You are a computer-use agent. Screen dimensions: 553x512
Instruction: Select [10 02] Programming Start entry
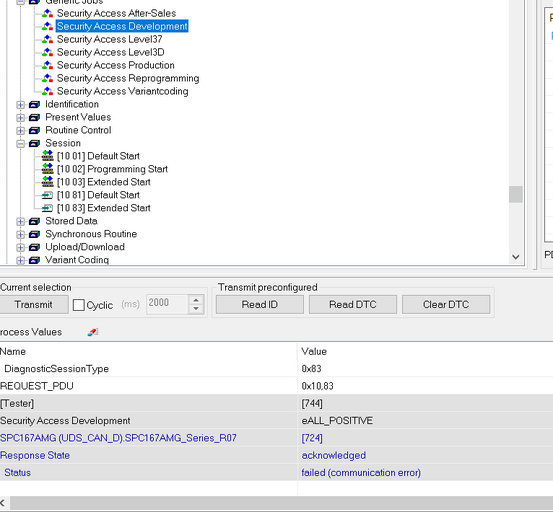click(x=112, y=169)
